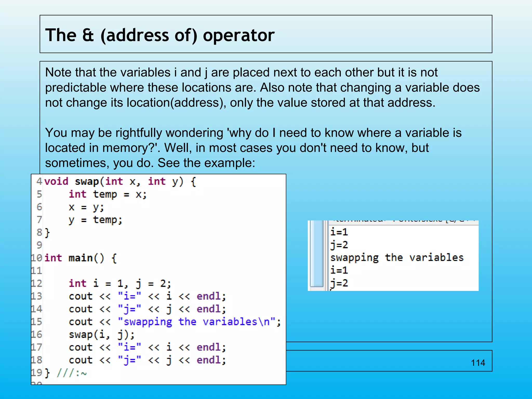The image size is (532, 399).
Task: Click code line 13 printing "i="
Action: coord(147,296)
